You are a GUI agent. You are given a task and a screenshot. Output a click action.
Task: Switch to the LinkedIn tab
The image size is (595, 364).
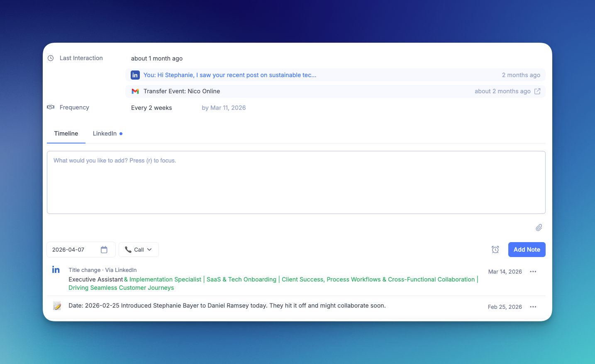click(105, 133)
